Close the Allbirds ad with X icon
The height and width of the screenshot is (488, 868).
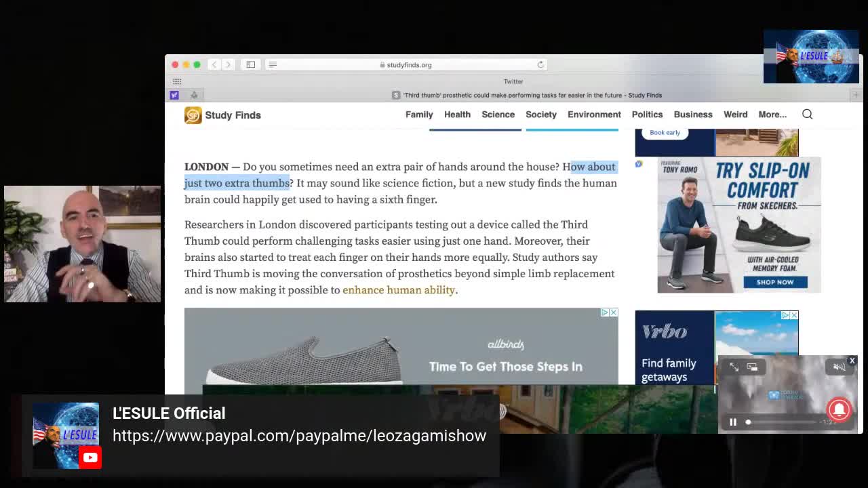(613, 312)
